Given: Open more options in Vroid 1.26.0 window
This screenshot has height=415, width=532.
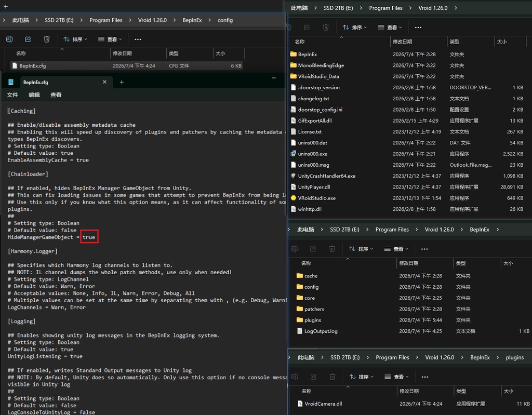Looking at the screenshot, I should [418, 28].
